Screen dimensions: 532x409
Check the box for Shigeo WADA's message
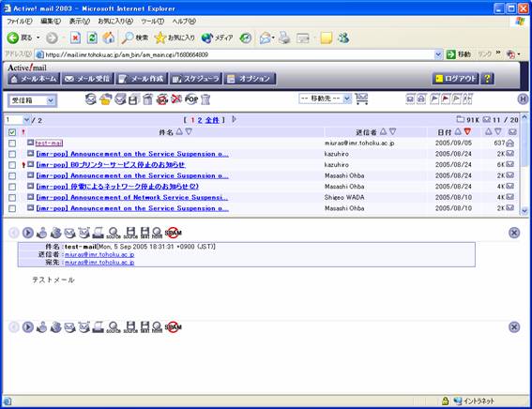pyautogui.click(x=12, y=197)
